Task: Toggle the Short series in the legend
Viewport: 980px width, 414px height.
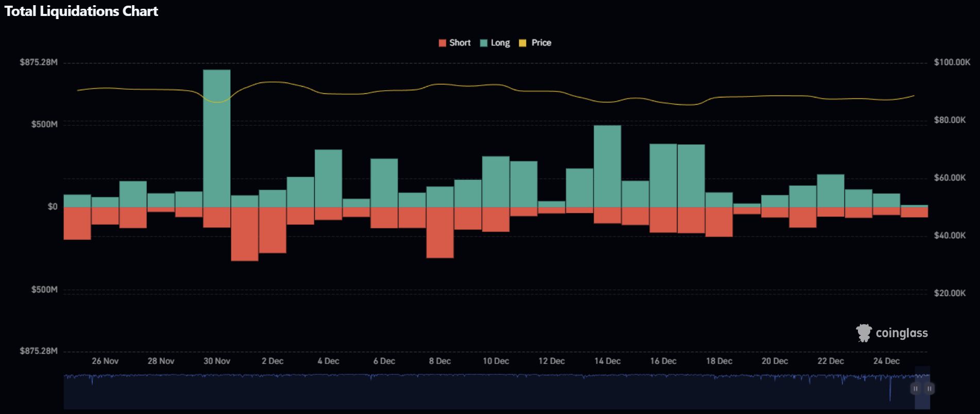Action: click(460, 43)
